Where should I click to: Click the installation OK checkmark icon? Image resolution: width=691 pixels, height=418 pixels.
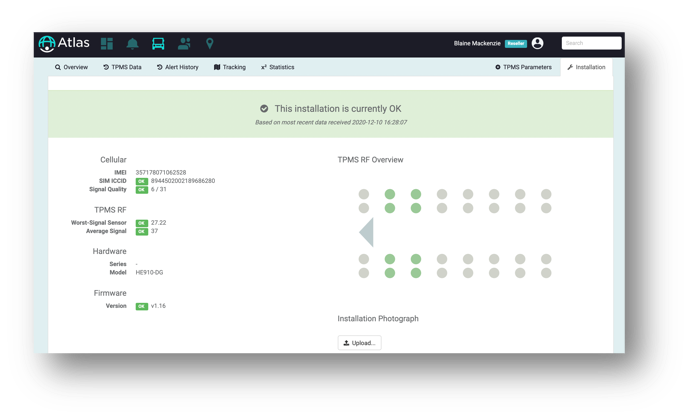264,108
